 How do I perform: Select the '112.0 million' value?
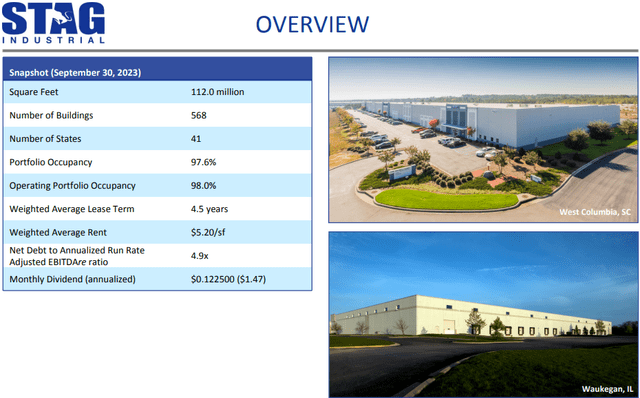[218, 92]
